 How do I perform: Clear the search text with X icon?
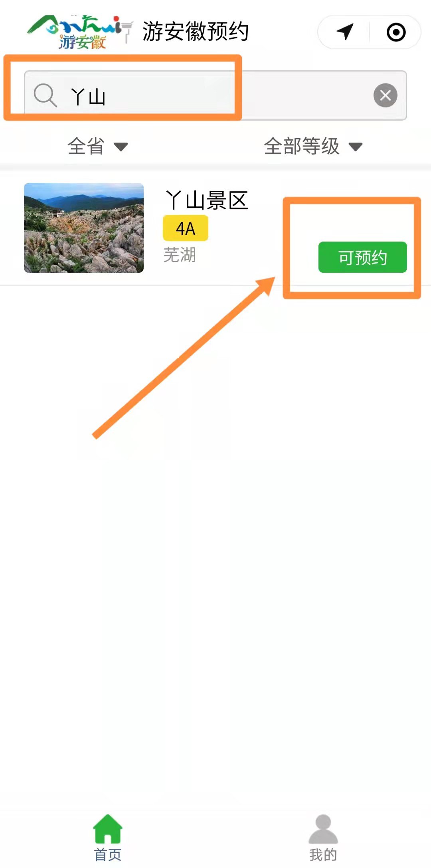[x=385, y=95]
